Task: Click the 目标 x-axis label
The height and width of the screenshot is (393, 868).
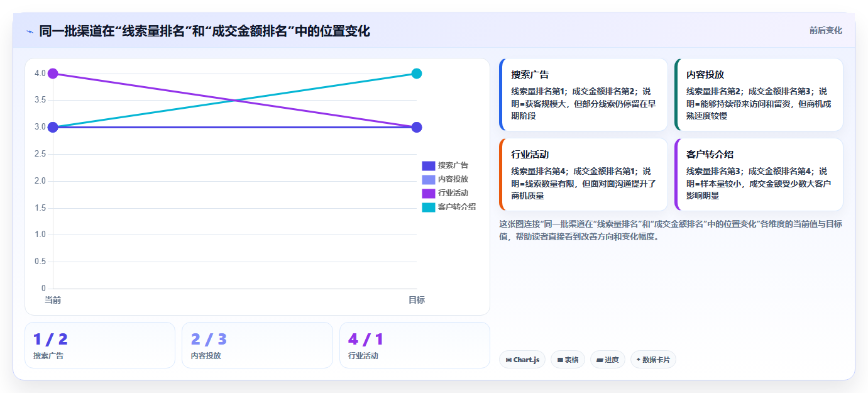Action: (x=416, y=300)
